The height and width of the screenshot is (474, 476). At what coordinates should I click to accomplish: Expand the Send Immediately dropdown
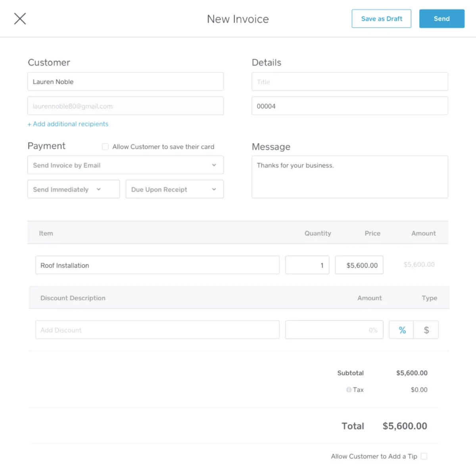73,189
